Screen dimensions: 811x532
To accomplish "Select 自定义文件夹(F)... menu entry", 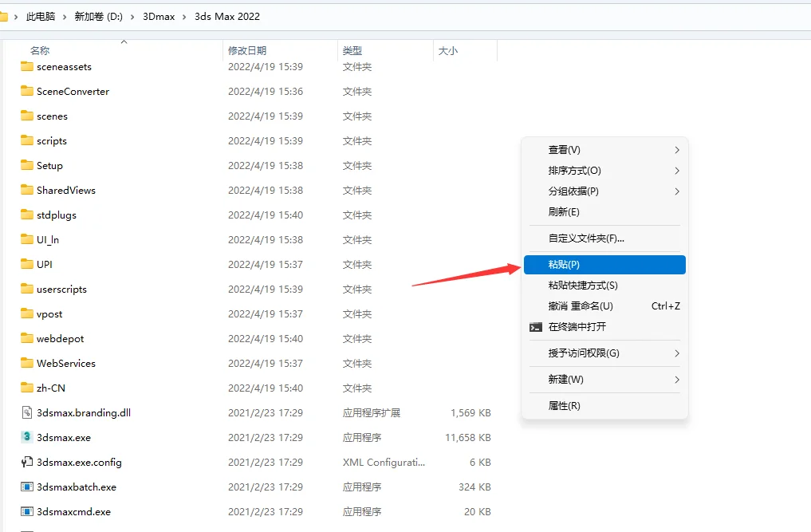I will coord(604,238).
